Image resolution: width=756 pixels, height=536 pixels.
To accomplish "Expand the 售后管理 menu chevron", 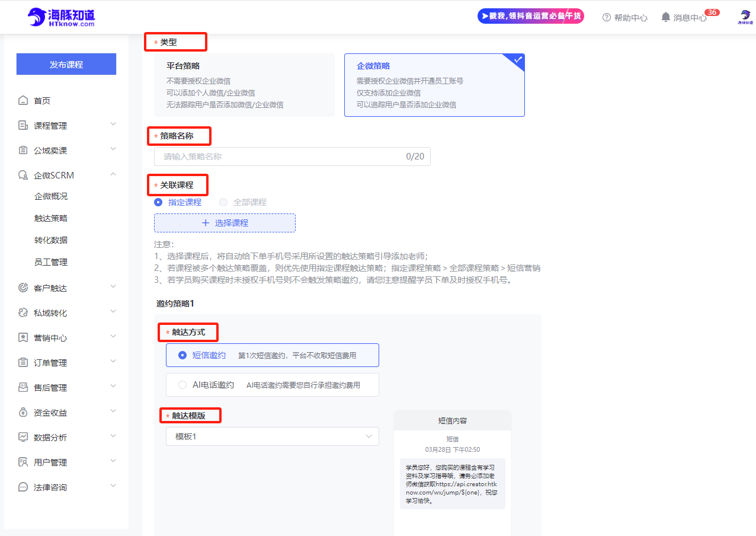I will coord(113,386).
